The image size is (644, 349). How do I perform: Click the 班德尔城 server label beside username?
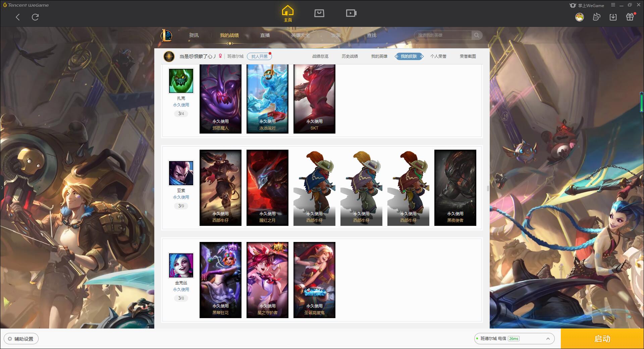[235, 56]
